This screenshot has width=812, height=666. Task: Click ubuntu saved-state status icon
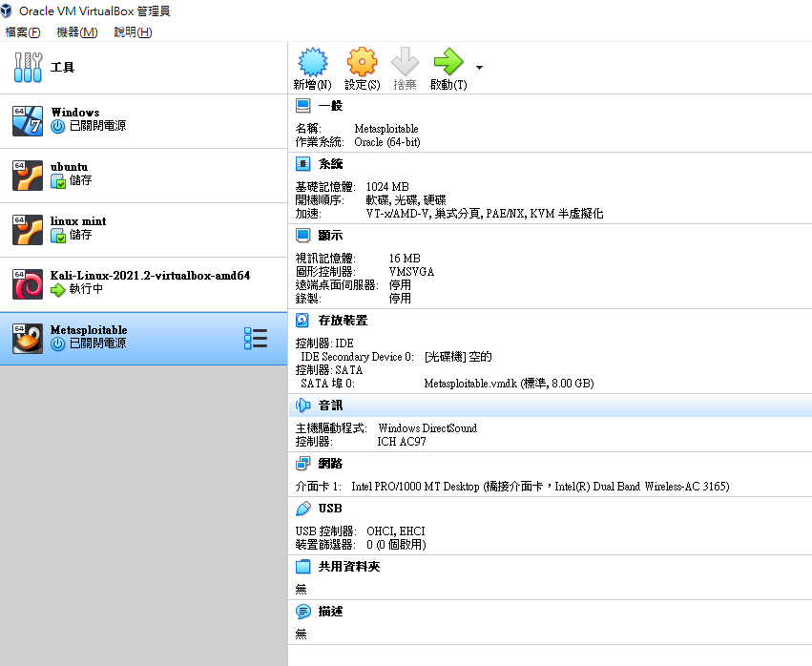point(58,181)
